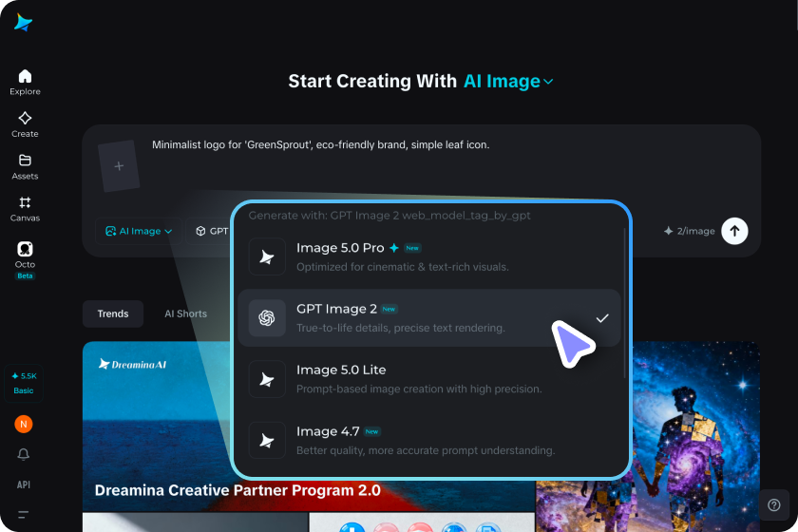Click the New badge beside Image 4.7
798x532 pixels.
tap(372, 431)
